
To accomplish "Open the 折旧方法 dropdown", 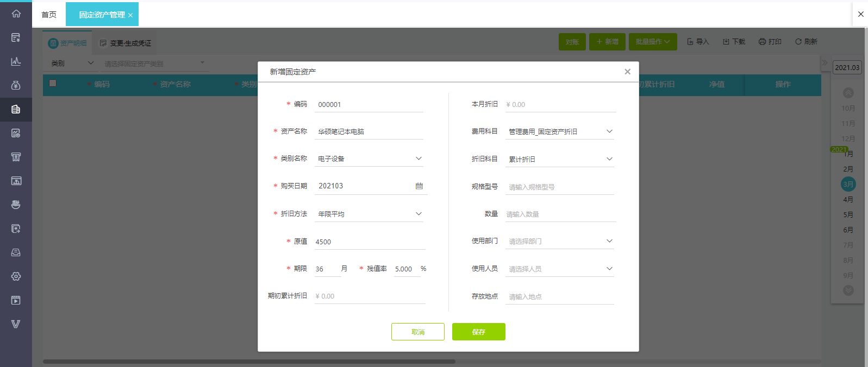I will point(419,214).
